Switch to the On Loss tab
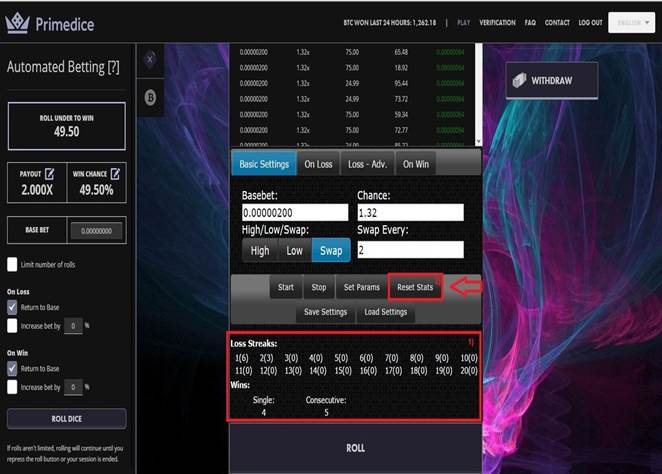The width and height of the screenshot is (662, 474). click(x=318, y=164)
